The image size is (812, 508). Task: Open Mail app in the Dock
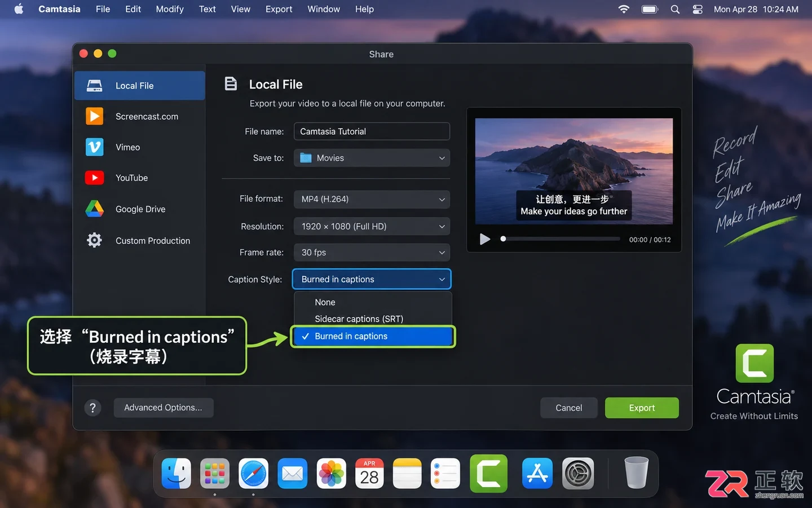pos(292,473)
